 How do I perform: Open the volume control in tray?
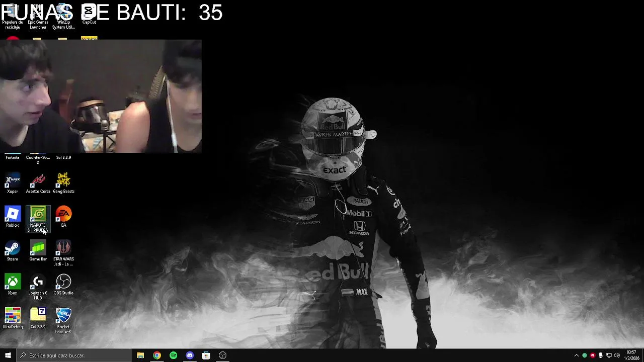click(x=617, y=355)
